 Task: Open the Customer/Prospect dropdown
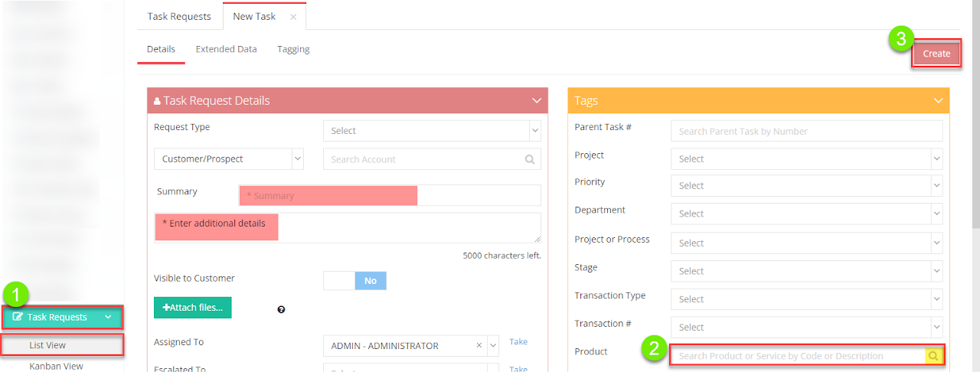click(x=229, y=159)
